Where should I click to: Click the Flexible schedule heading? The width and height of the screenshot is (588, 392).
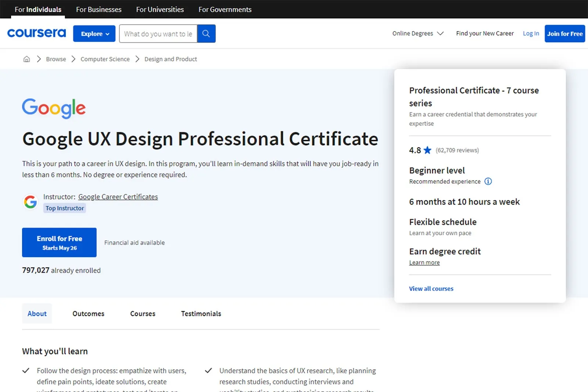coord(443,222)
